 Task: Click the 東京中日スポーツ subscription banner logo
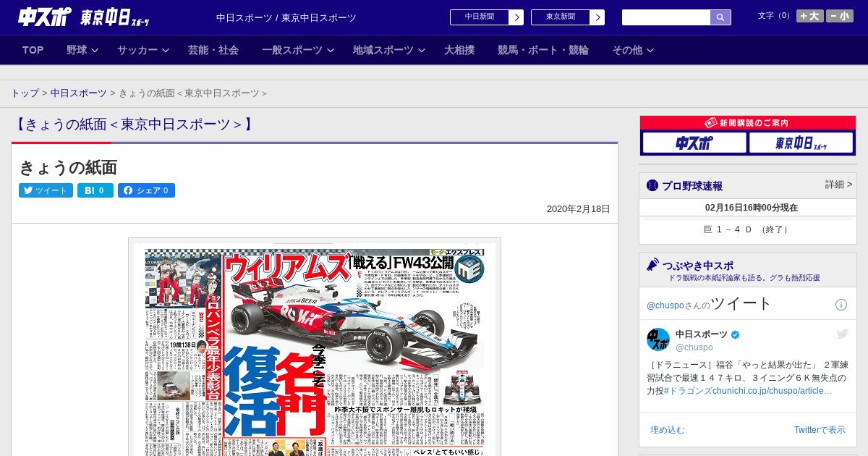[801, 143]
